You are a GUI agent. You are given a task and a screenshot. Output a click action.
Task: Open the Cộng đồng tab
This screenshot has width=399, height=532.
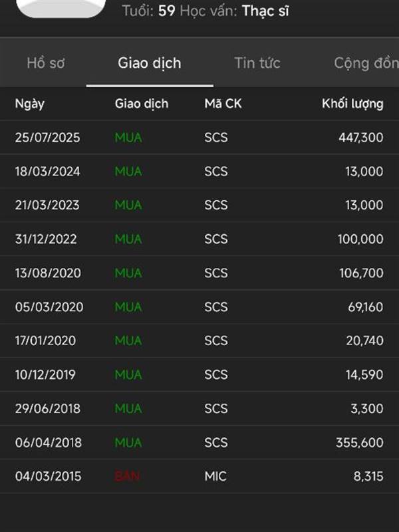click(x=366, y=63)
